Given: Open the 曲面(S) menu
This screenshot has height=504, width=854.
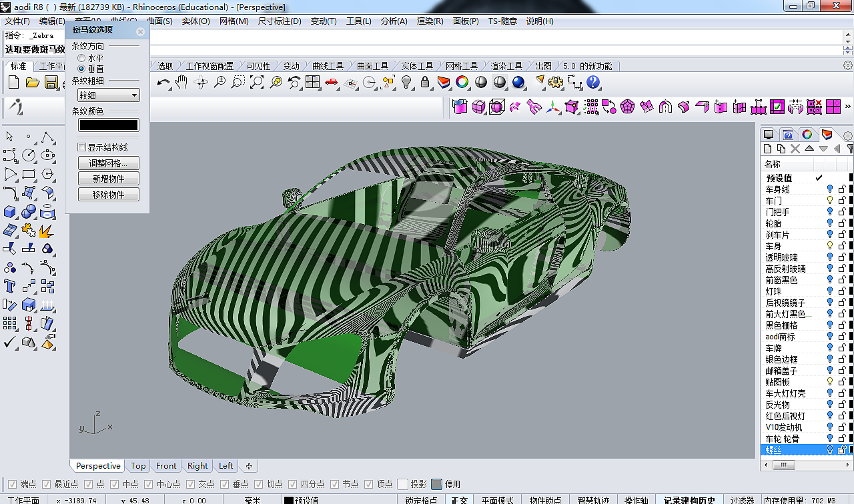Looking at the screenshot, I should click(160, 21).
